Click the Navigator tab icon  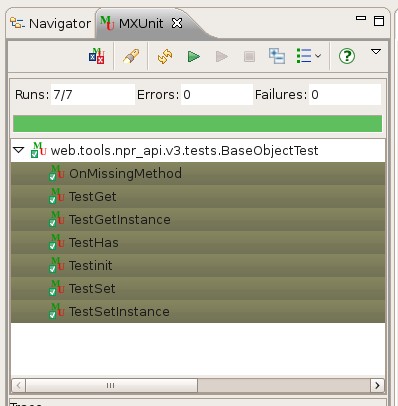17,23
